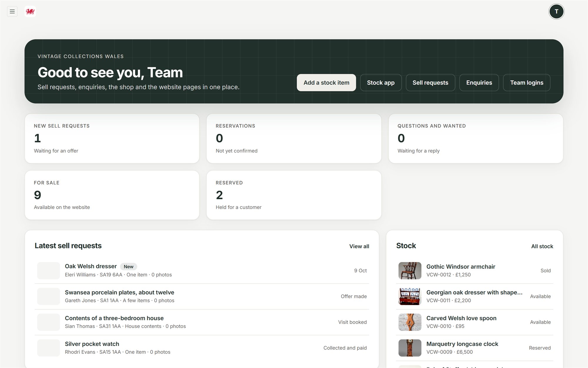Open Swansea porcelain plates request

click(x=202, y=296)
